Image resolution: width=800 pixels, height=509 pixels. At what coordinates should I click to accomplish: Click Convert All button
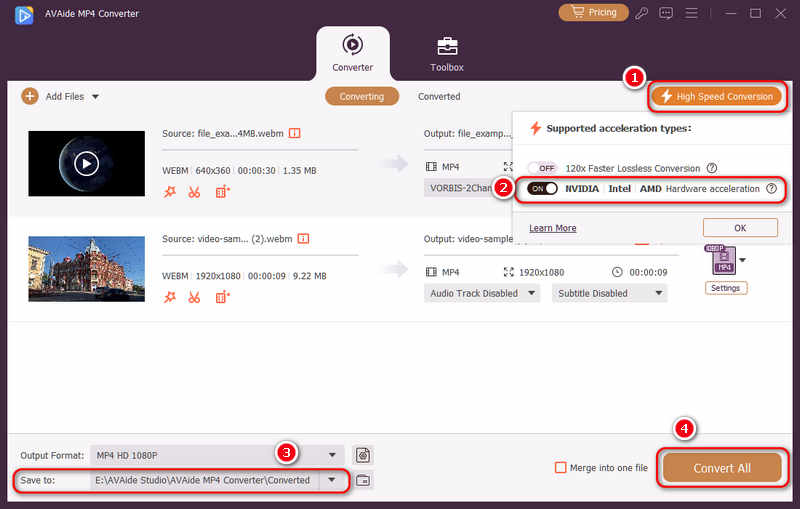point(721,468)
